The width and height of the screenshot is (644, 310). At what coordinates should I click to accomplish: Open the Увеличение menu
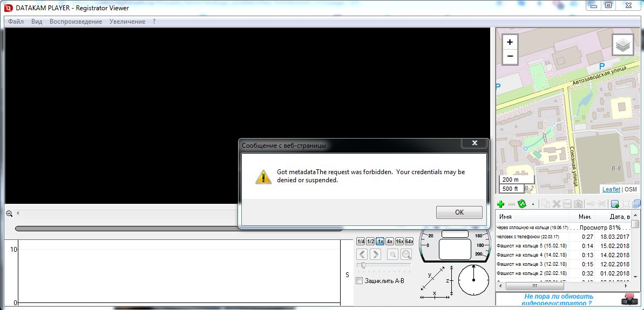coord(127,22)
